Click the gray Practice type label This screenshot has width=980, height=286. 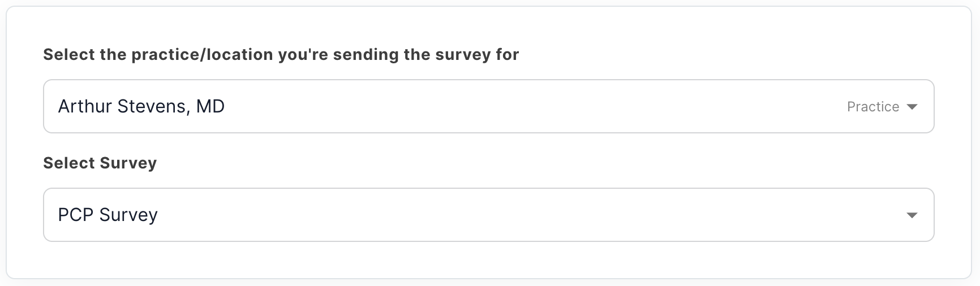pyautogui.click(x=873, y=107)
